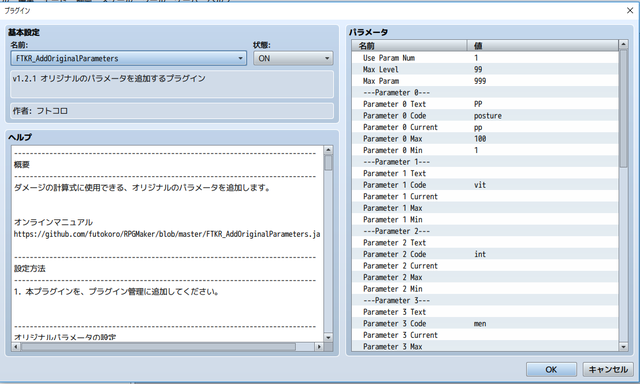The image size is (640, 384).
Task: Select the Parameter 0 Min row
Action: [485, 150]
